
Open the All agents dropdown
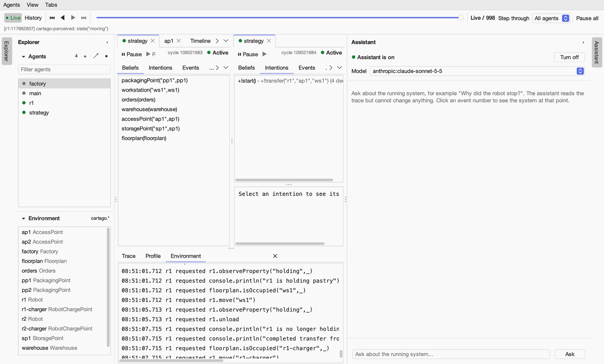(551, 18)
